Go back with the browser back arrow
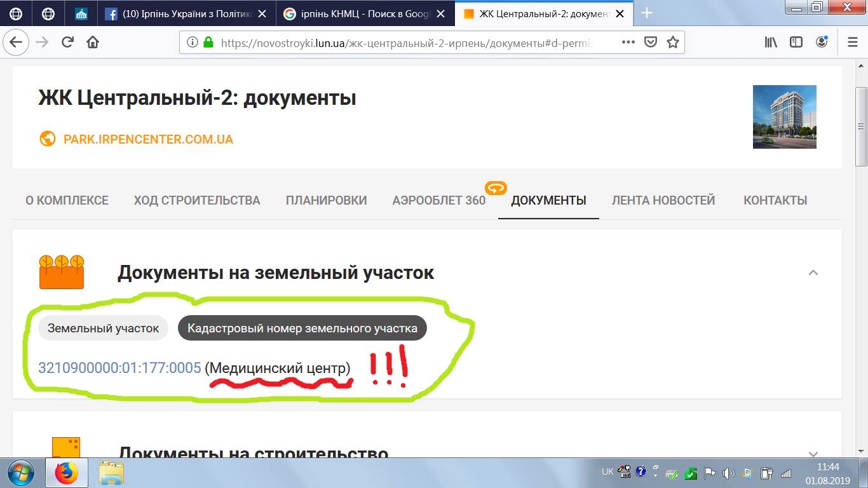This screenshot has height=488, width=868. pyautogui.click(x=15, y=43)
